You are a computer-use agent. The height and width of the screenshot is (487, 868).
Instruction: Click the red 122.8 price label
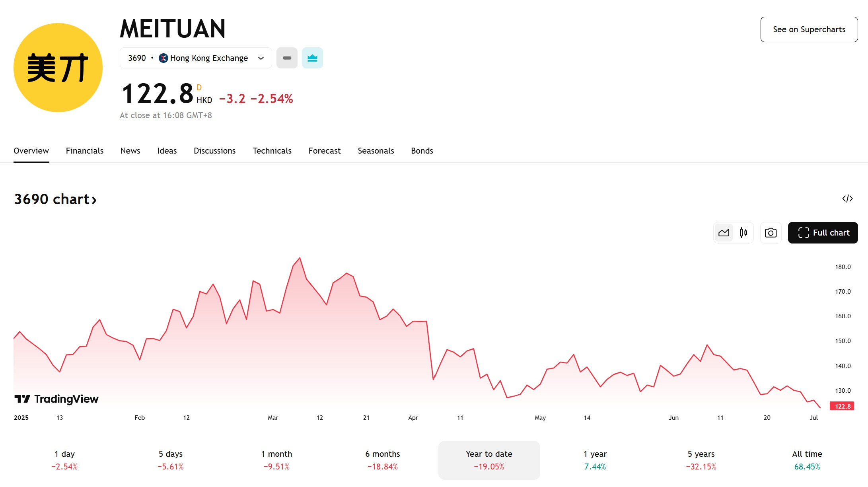[x=842, y=406]
